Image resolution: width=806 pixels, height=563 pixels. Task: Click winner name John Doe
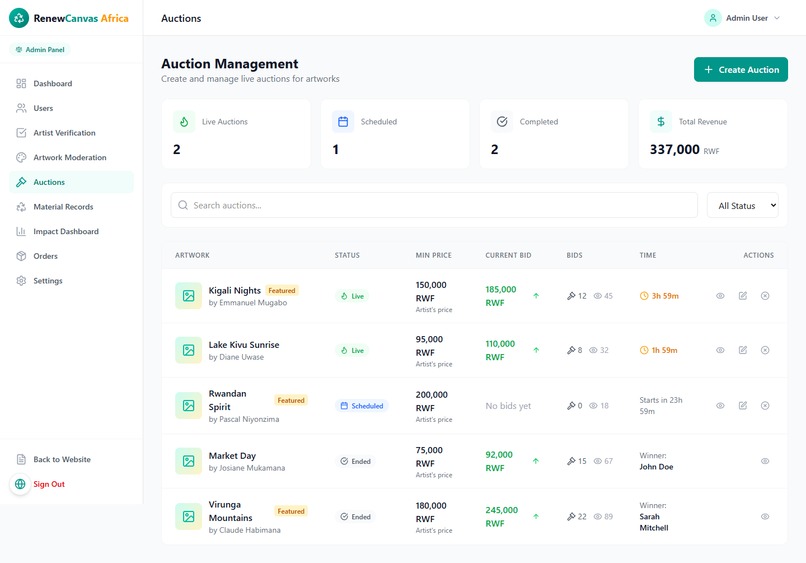[x=656, y=467]
